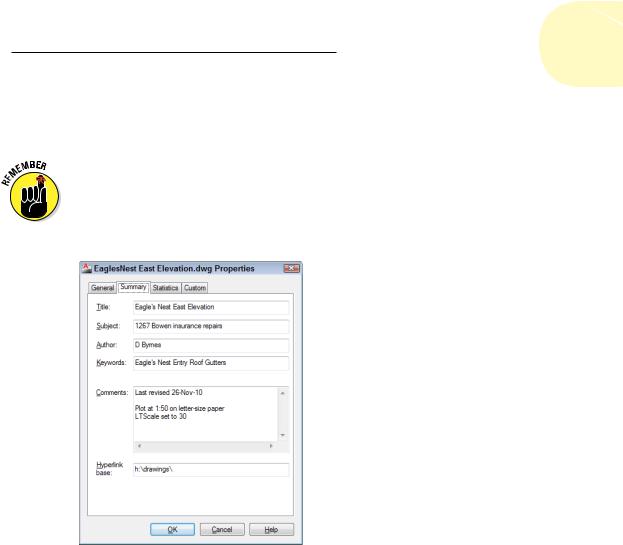Click inside the Comments text area
The image size is (623, 545).
205,414
